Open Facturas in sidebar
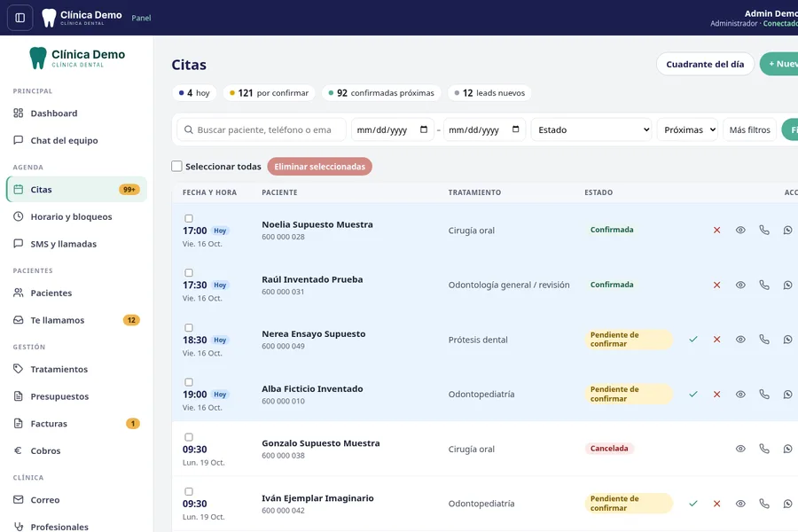Image resolution: width=798 pixels, height=532 pixels. tap(76, 424)
